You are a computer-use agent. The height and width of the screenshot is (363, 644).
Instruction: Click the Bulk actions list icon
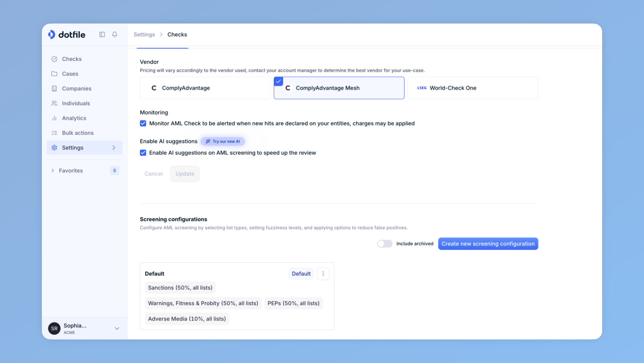(x=54, y=133)
